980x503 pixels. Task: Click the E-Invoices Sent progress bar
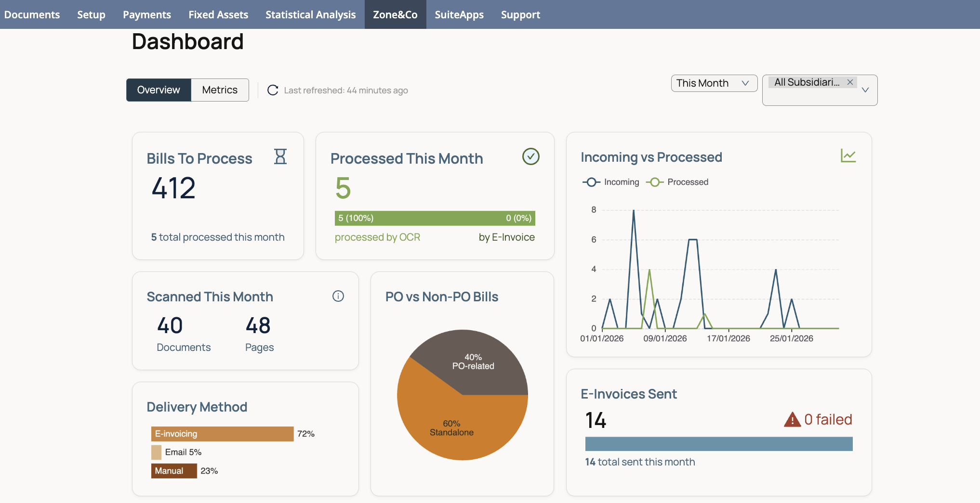pos(718,443)
